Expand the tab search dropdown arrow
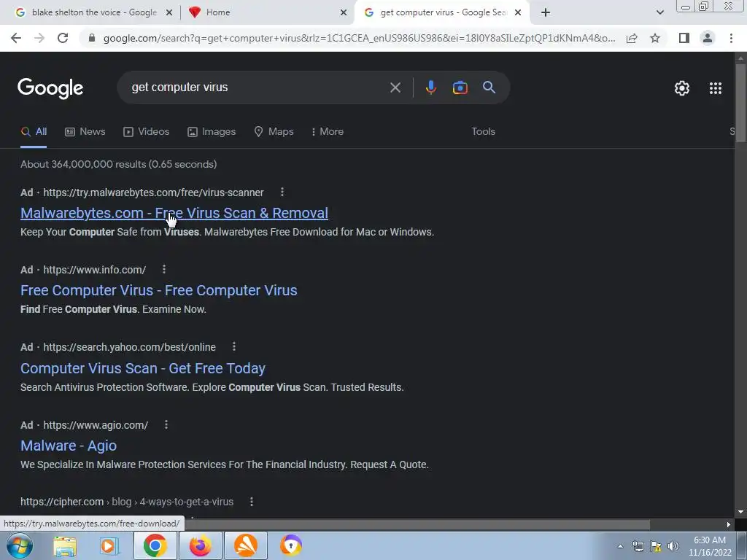Viewport: 747px width, 560px height. [659, 12]
